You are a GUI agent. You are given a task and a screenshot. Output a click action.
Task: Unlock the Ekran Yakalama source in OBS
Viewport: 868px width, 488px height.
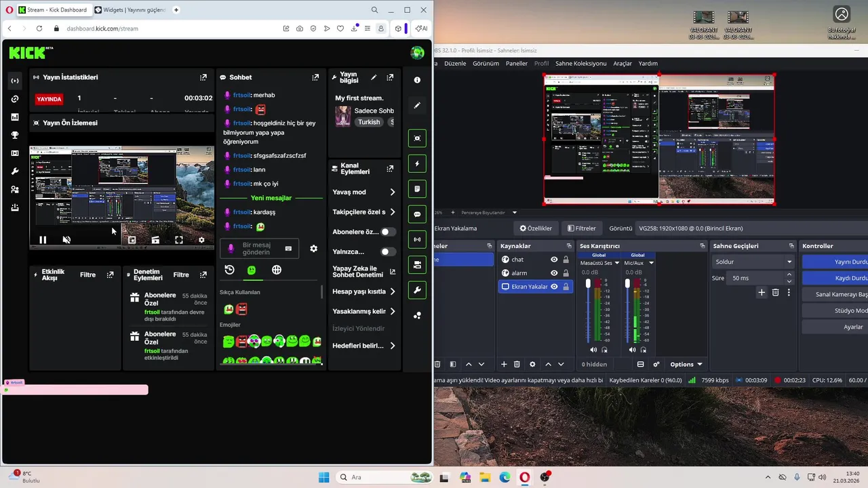[566, 287]
